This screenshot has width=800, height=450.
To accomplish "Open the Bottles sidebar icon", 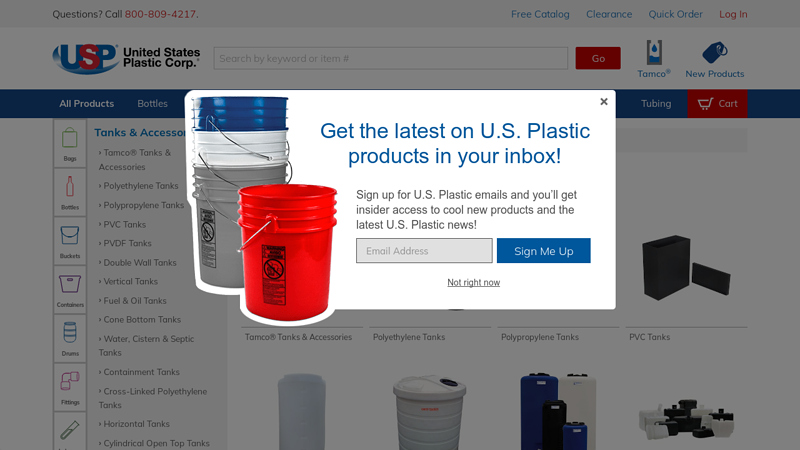I will (70, 192).
